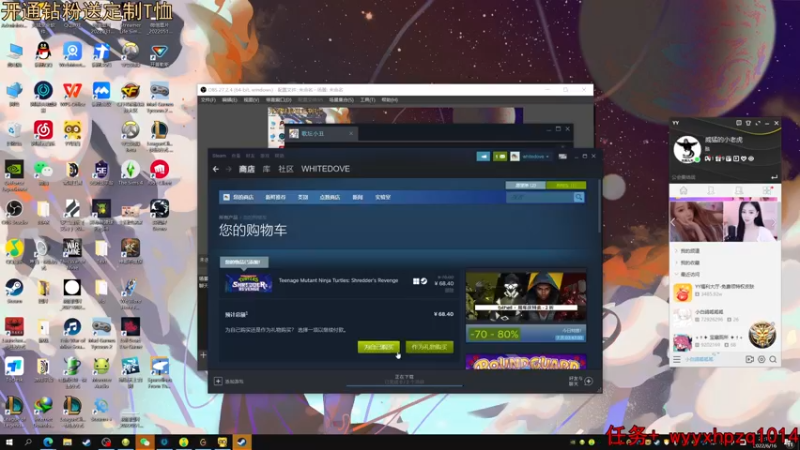Open the Roundguard promo banner
Image resolution: width=800 pixels, height=450 pixels.
[x=526, y=363]
